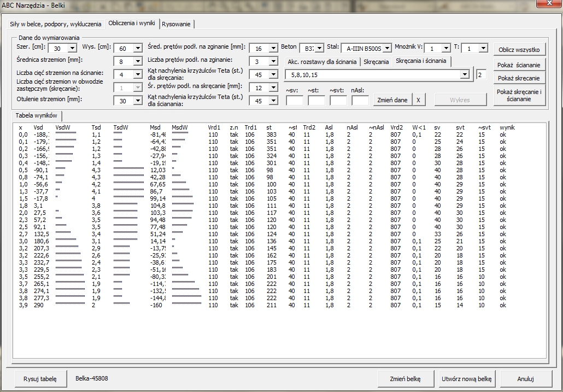The height and width of the screenshot is (392, 563).
Task: Click the ~sv input field
Action: coord(294,101)
